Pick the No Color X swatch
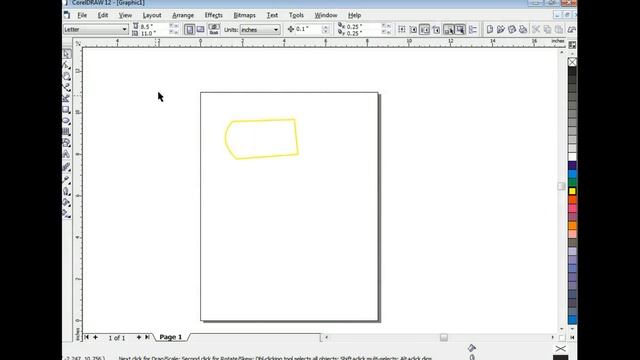Viewport: 640px width, 360px height. pyautogui.click(x=572, y=62)
